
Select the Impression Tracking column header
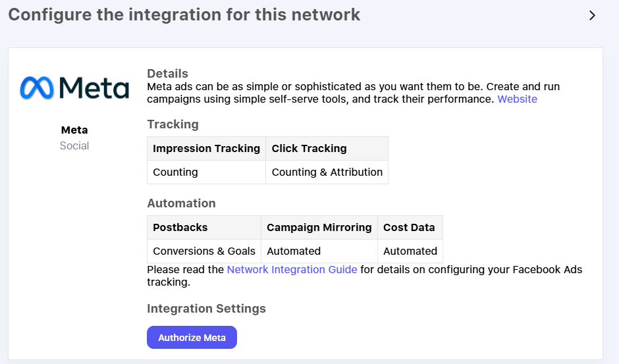pos(207,149)
